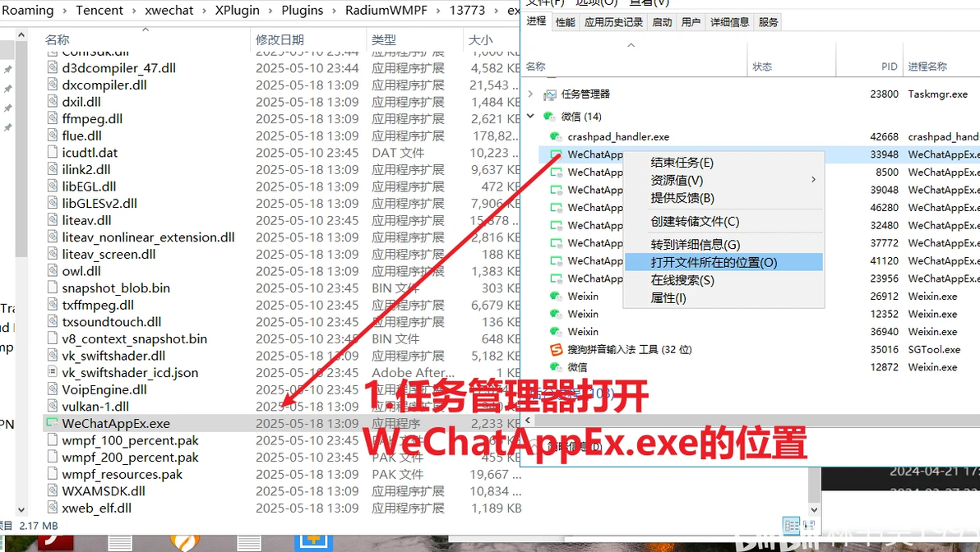
Task: Click the WeChatAppEx process icon with PID 41120
Action: (556, 260)
